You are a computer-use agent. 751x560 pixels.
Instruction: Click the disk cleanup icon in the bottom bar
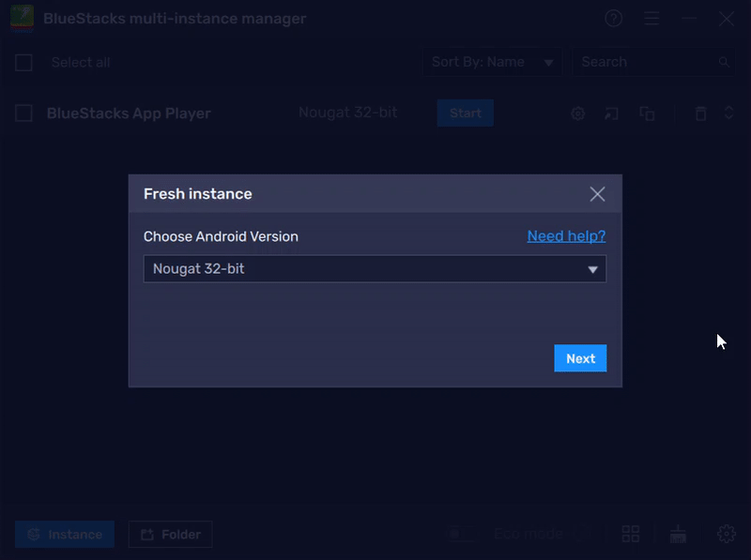[x=678, y=534]
